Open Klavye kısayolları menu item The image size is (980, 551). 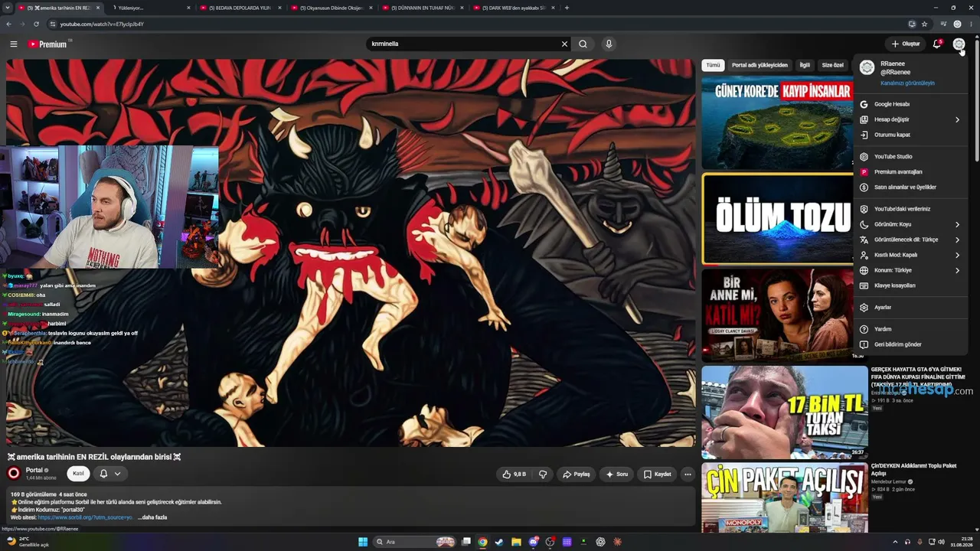pyautogui.click(x=910, y=285)
